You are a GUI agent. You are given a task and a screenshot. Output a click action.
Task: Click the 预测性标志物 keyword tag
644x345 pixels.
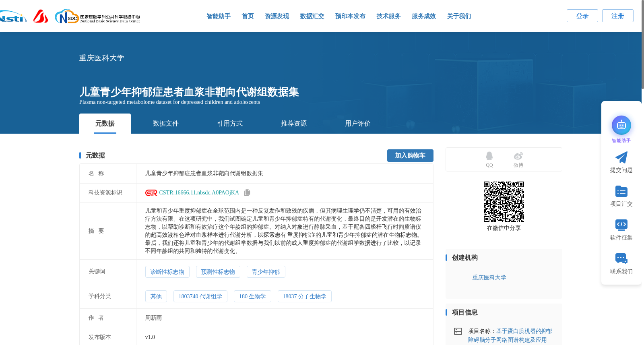coord(218,272)
